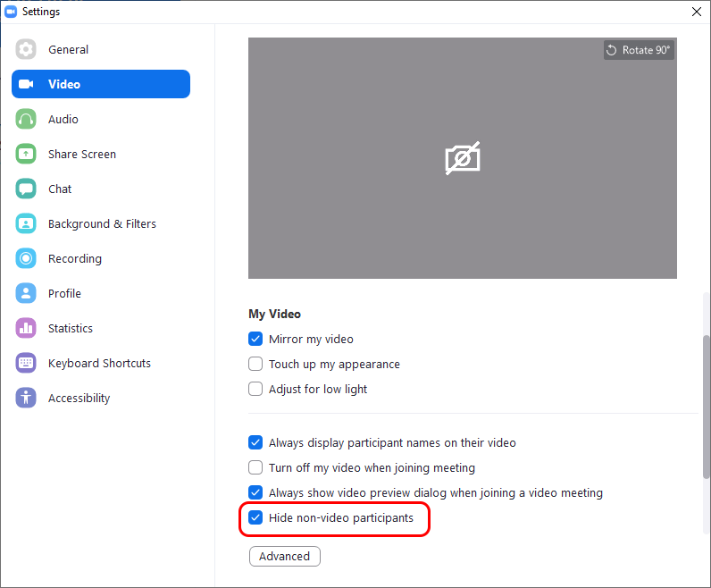Screen dimensions: 711x588
Task: Click the vertical scrollbar thumb
Action: click(x=706, y=407)
